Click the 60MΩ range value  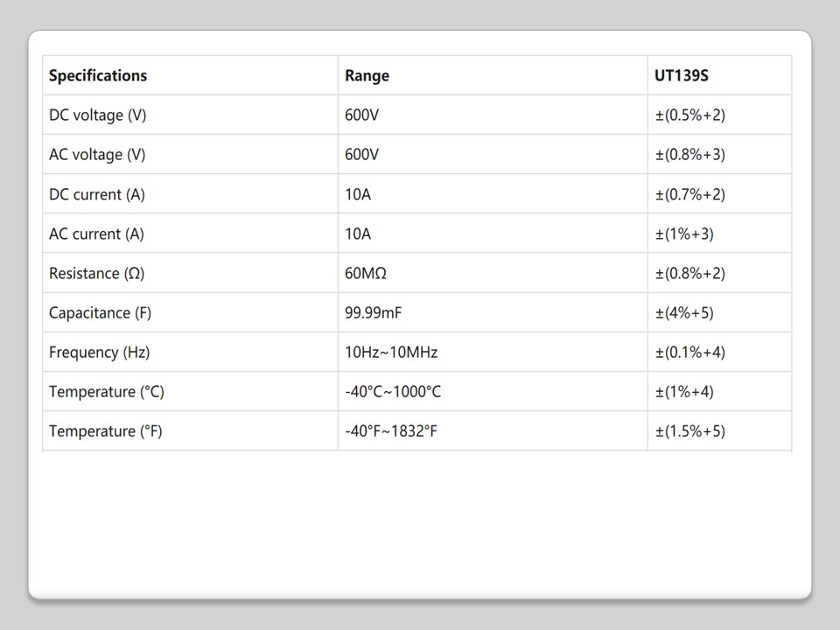(x=366, y=273)
